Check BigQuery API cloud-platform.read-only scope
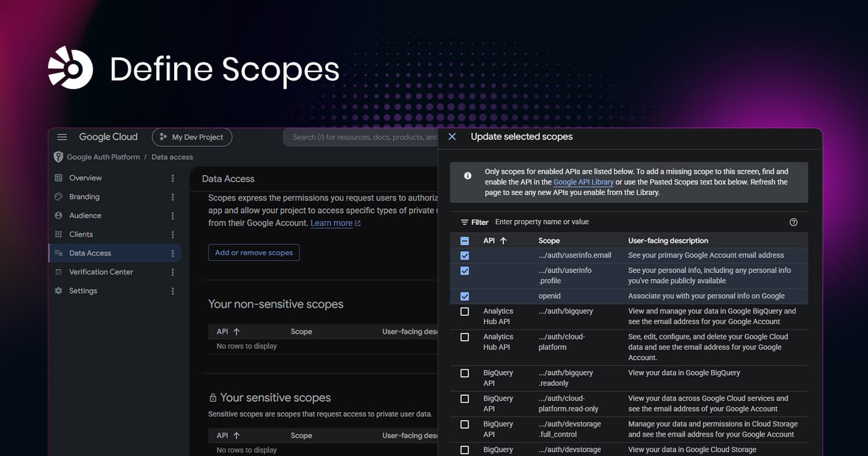The width and height of the screenshot is (868, 456). [x=465, y=399]
